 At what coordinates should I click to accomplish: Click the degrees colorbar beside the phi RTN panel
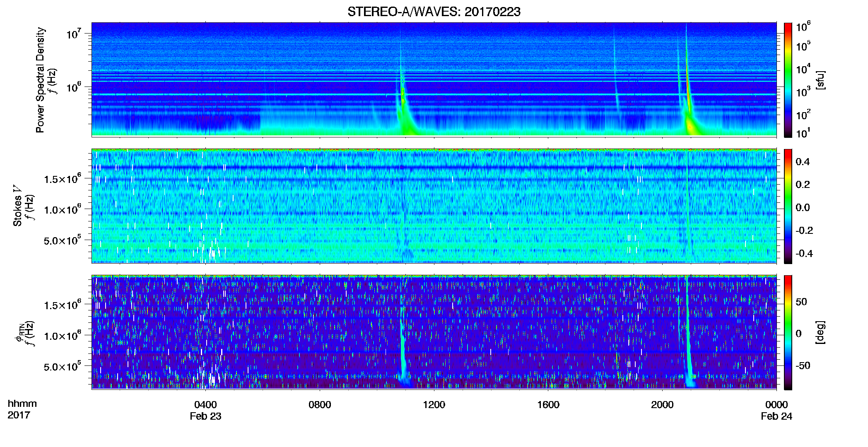click(788, 332)
